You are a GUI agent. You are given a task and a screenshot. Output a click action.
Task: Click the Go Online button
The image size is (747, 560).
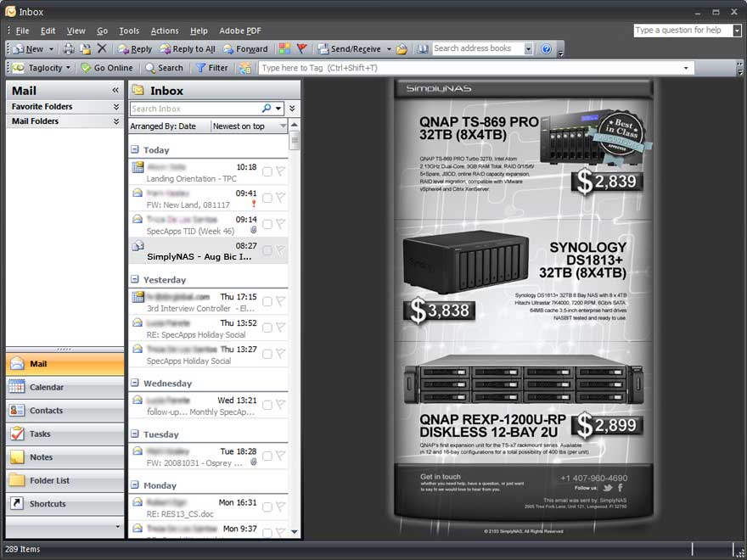[x=107, y=68]
